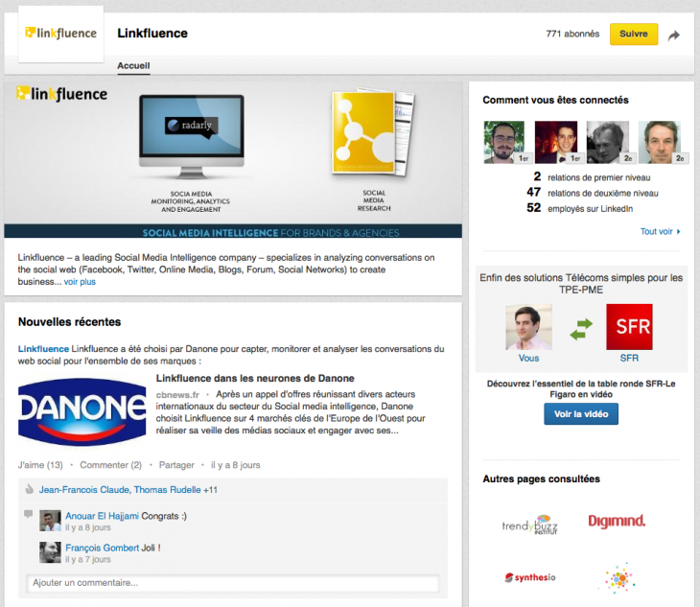
Task: Click the green exchange arrows icon
Action: pyautogui.click(x=581, y=329)
